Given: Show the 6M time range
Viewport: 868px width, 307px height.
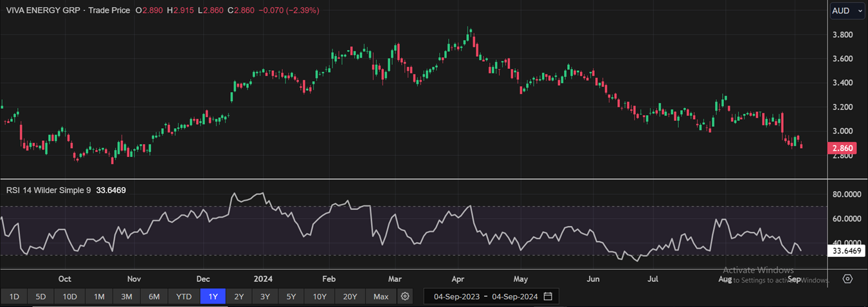Looking at the screenshot, I should [x=154, y=297].
